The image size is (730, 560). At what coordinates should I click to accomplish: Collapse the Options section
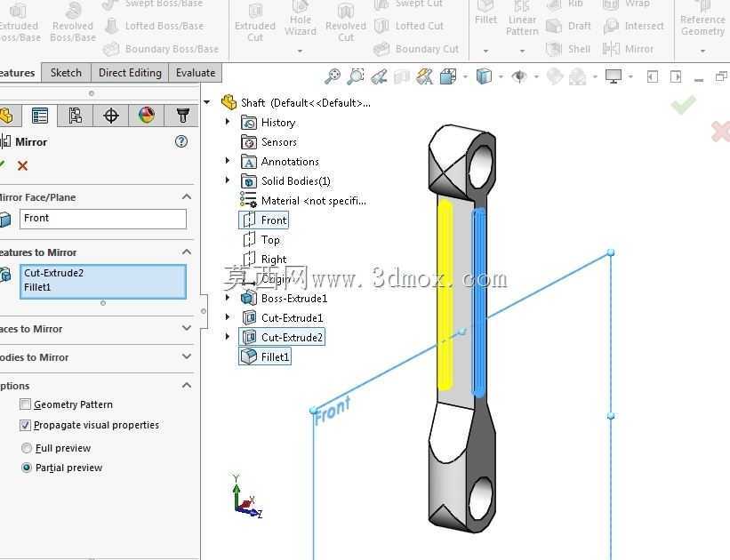(187, 385)
